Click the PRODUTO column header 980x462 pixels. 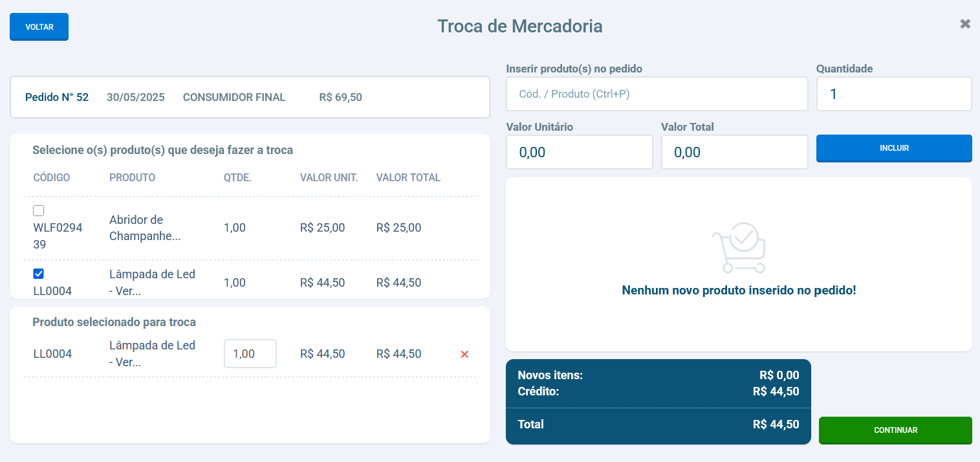(x=132, y=178)
